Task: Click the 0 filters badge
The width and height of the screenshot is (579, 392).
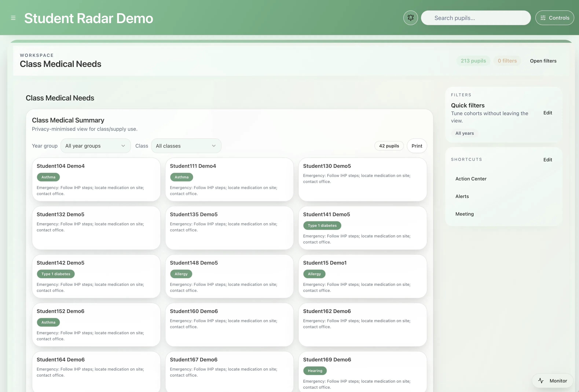Action: (x=507, y=61)
